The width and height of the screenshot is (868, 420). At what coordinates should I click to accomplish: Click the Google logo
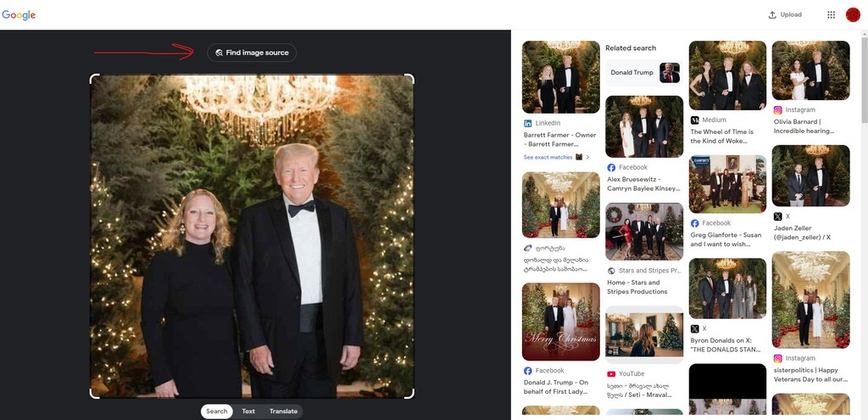point(18,14)
